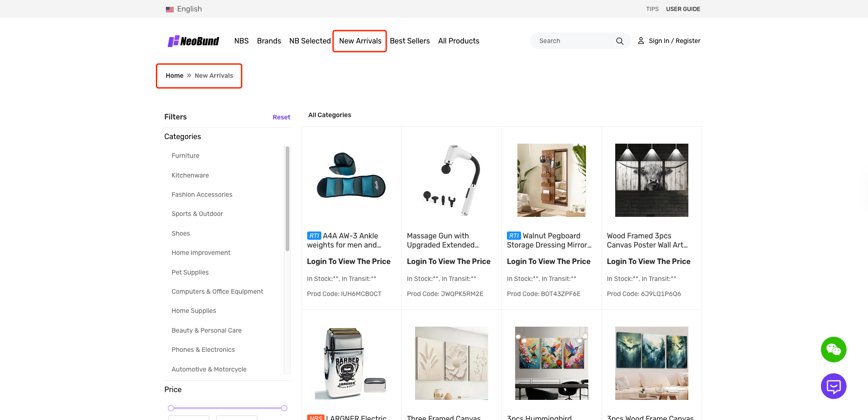
Task: Select Fashion Accessories category
Action: point(202,194)
